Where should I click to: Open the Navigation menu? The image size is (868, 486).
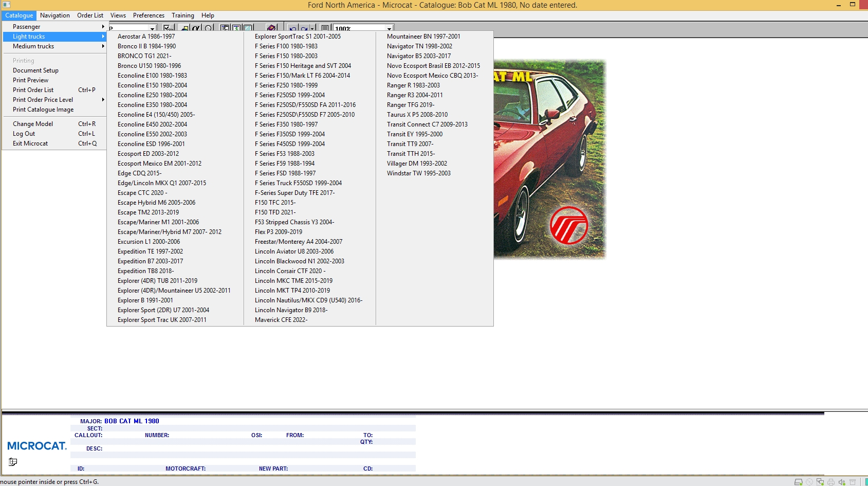(55, 15)
